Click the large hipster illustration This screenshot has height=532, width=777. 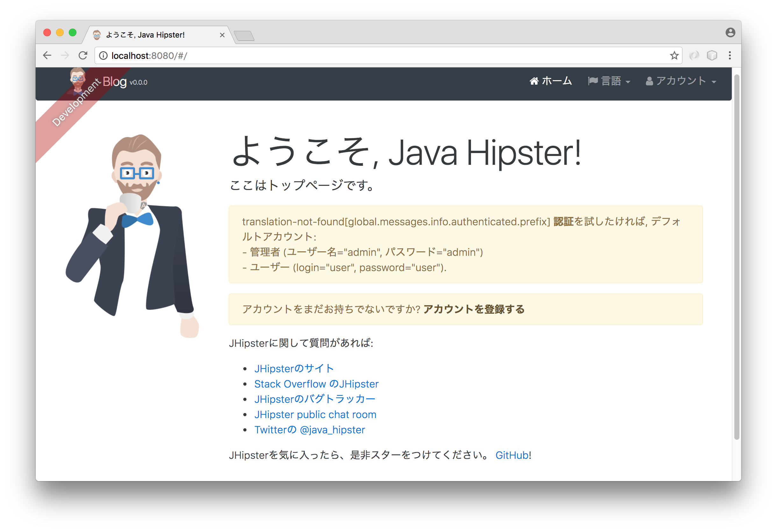click(132, 236)
